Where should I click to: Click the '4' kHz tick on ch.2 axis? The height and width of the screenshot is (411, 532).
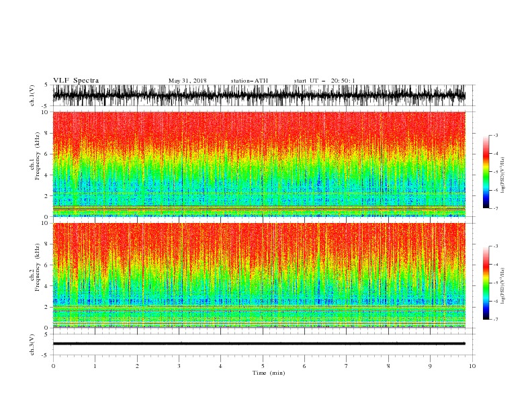[46, 286]
